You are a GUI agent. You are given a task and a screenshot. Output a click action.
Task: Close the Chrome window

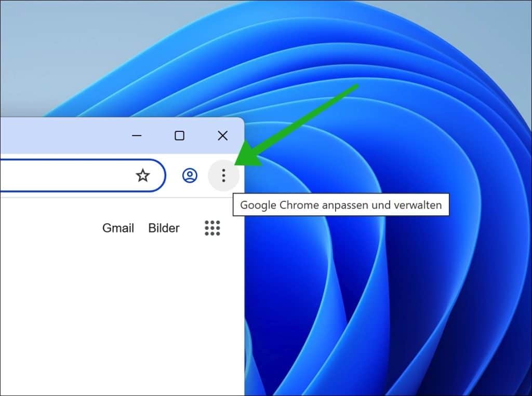pos(222,135)
